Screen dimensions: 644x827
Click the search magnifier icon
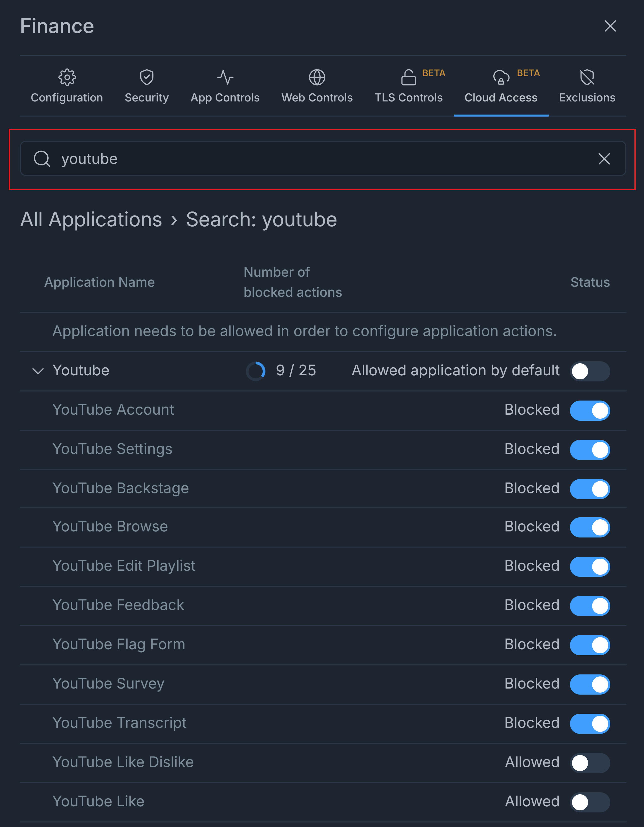[x=42, y=159]
